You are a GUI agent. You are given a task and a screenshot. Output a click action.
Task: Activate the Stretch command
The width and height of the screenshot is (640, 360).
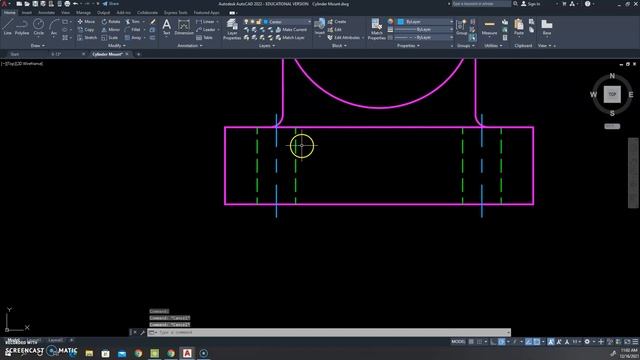coord(87,38)
